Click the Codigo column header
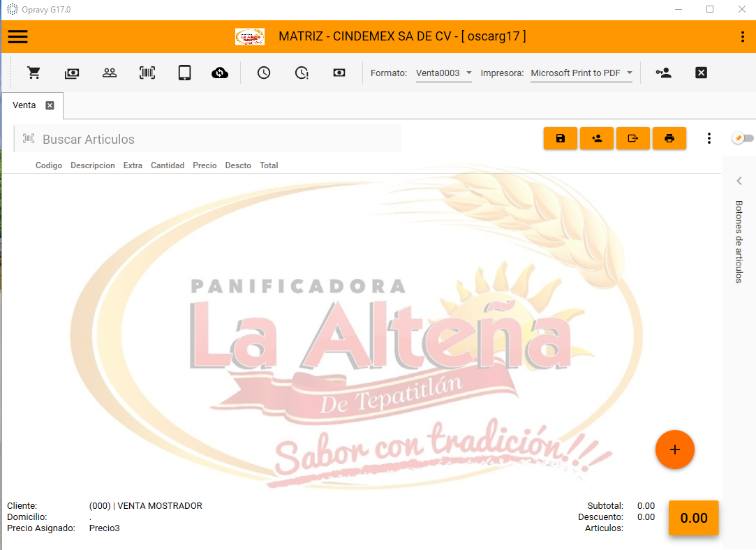The height and width of the screenshot is (550, 756). click(x=49, y=165)
